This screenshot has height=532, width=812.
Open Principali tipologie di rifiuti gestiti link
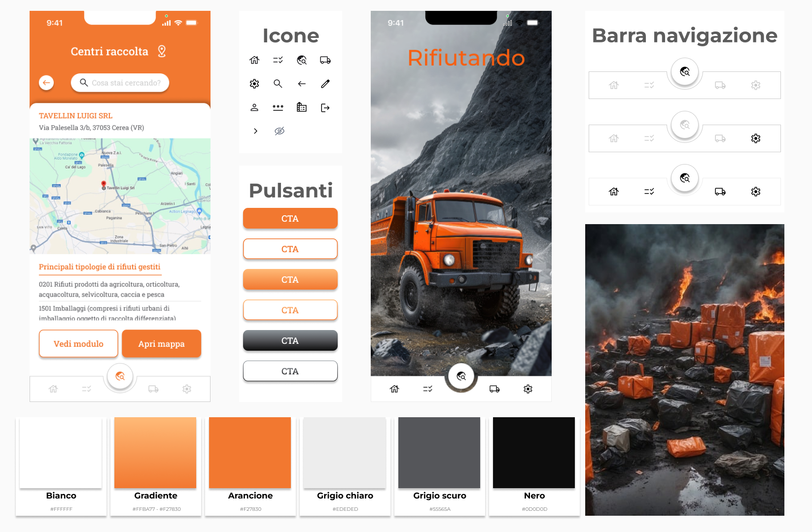(x=100, y=267)
